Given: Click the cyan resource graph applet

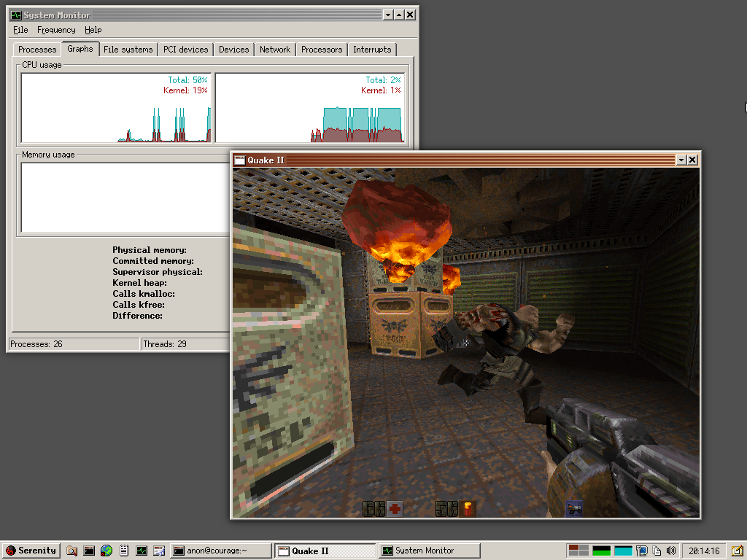Looking at the screenshot, I should [623, 551].
